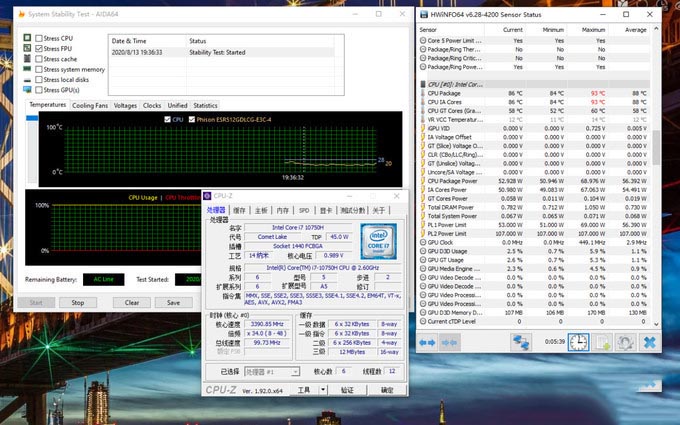Toggle the CPU graph checkbox
This screenshot has width=680, height=425.
(x=167, y=119)
